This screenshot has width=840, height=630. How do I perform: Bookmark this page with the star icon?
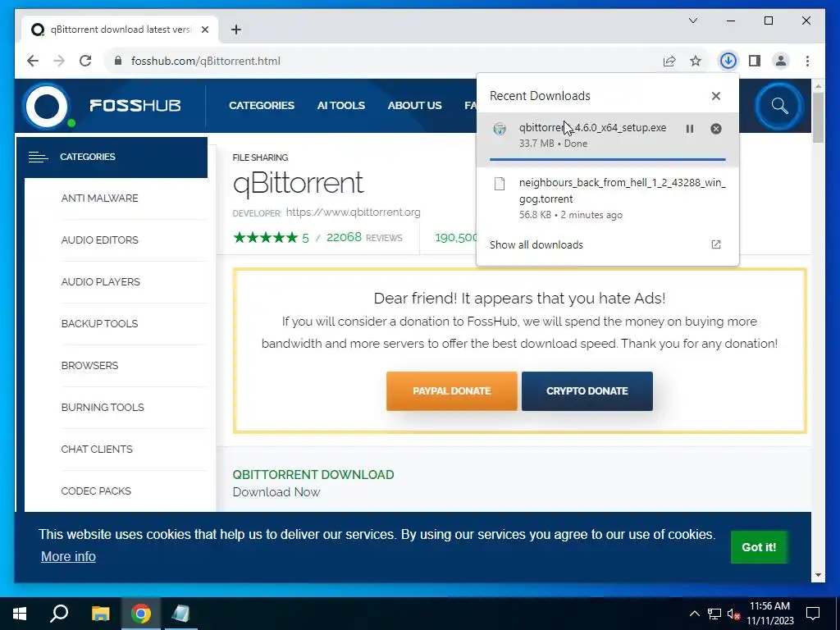pyautogui.click(x=696, y=61)
